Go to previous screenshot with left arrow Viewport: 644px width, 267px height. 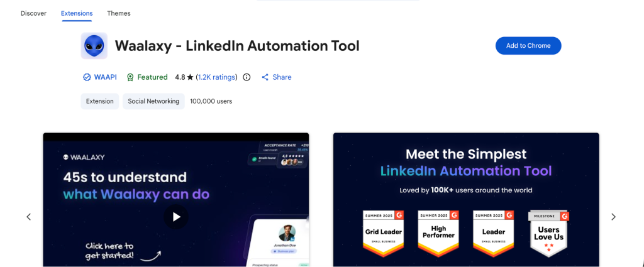(x=29, y=217)
